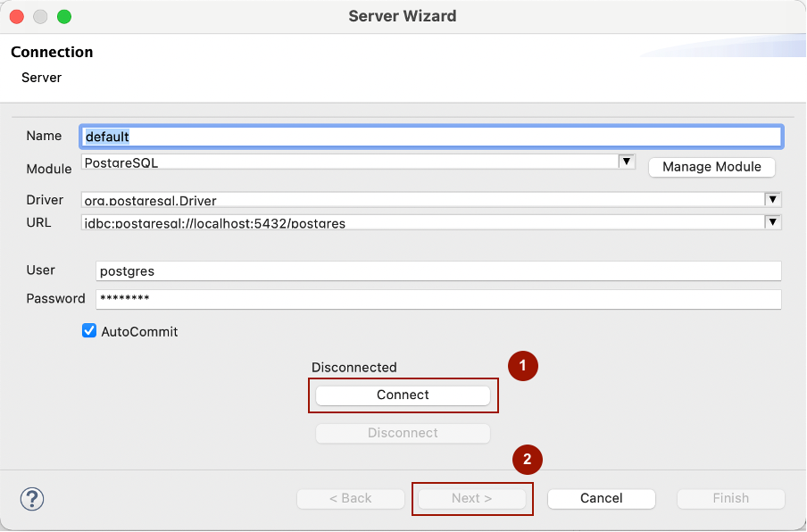Click the Cancel button

601,498
